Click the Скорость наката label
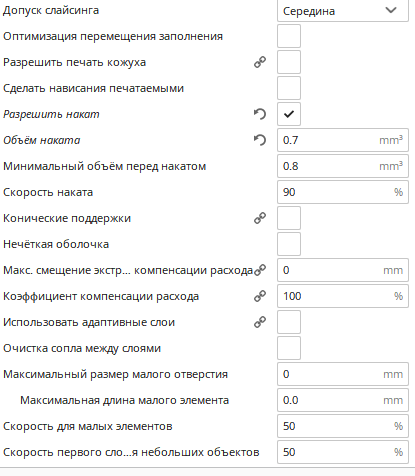Viewport: 415px width, 476px height. click(x=48, y=192)
